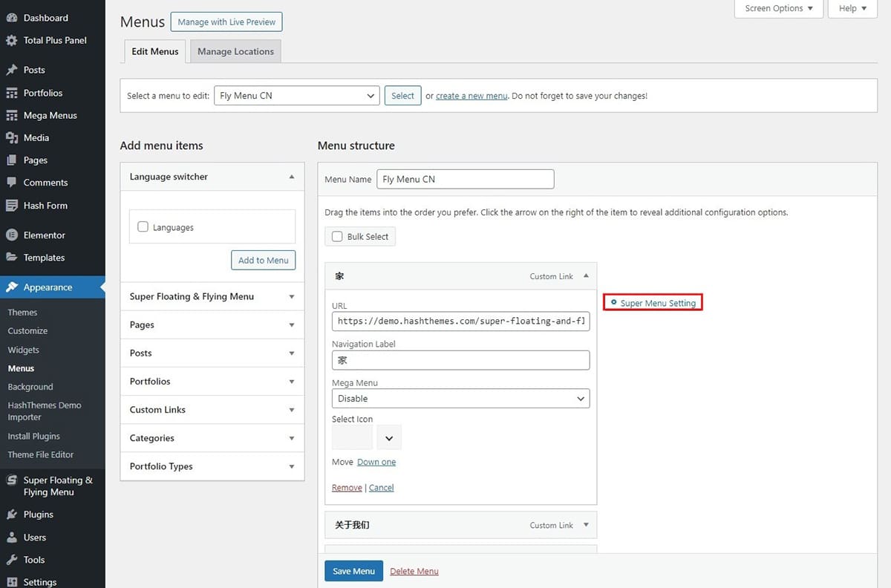Open the Widgets submenu item
The height and width of the screenshot is (588, 891).
(x=23, y=350)
